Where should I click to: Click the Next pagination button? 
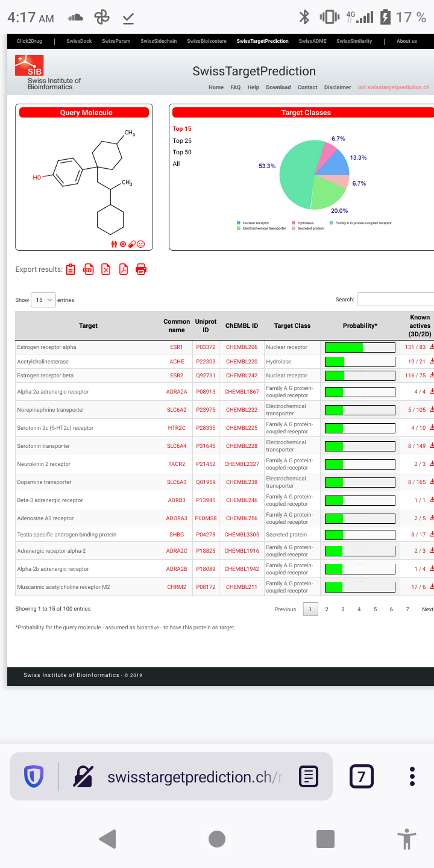click(427, 609)
